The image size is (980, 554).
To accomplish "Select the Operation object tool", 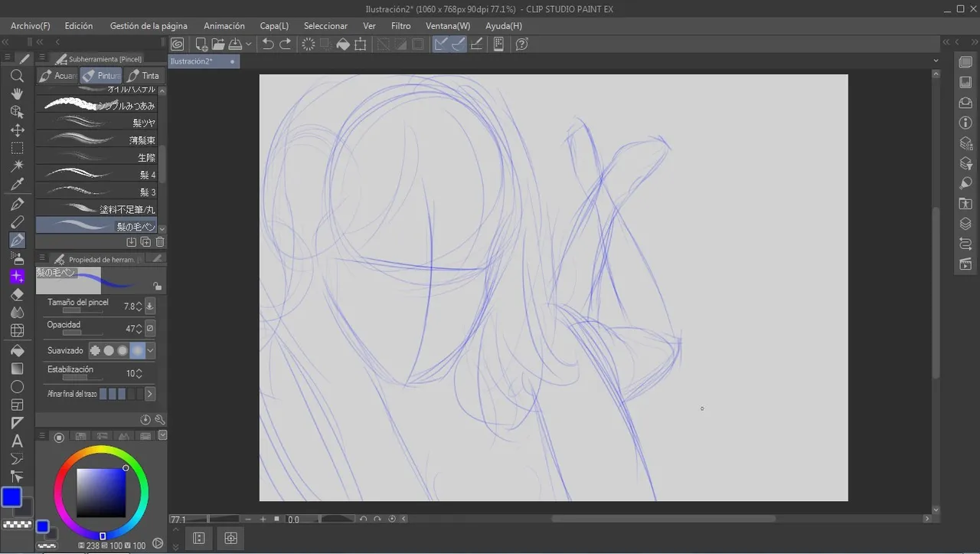I will pyautogui.click(x=17, y=112).
